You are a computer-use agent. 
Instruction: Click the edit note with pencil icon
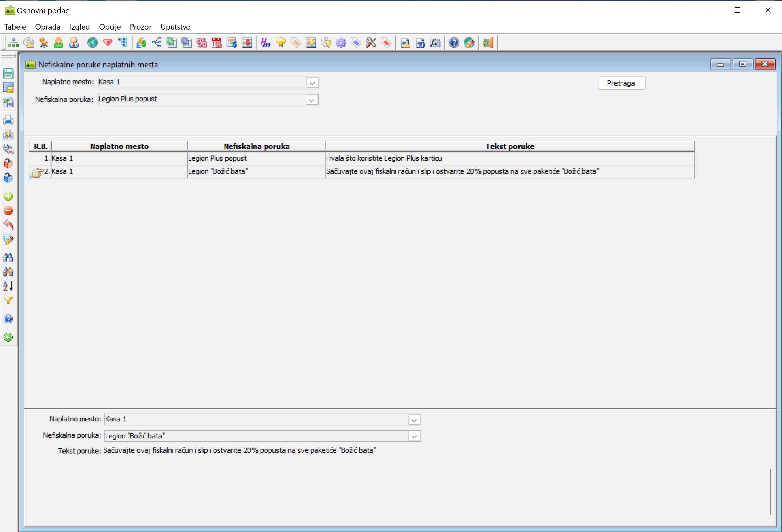[8, 239]
